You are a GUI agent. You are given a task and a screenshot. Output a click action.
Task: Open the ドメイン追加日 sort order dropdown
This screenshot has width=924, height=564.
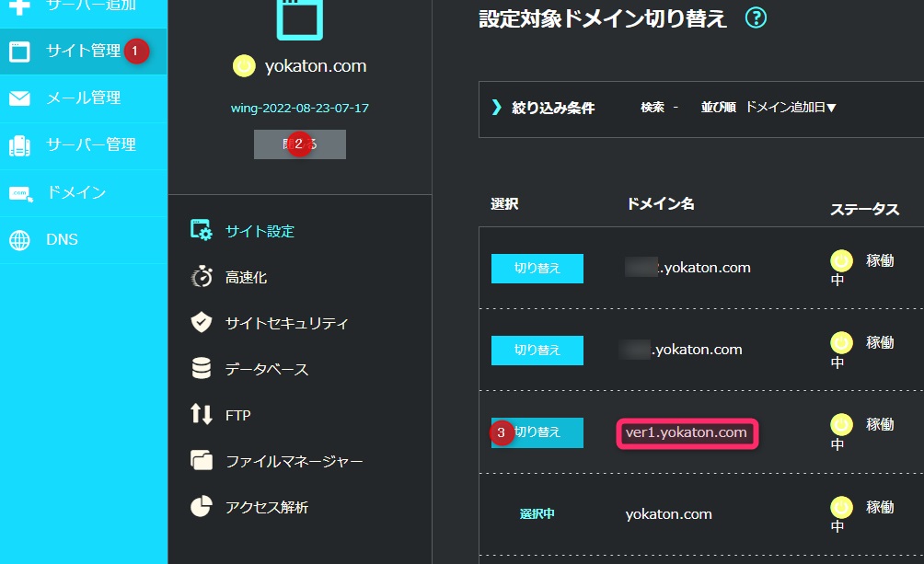790,108
